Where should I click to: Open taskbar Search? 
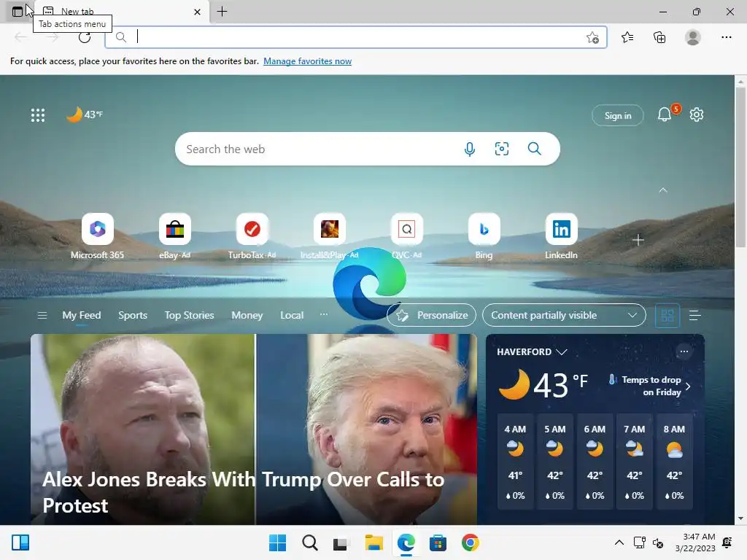[x=309, y=542]
